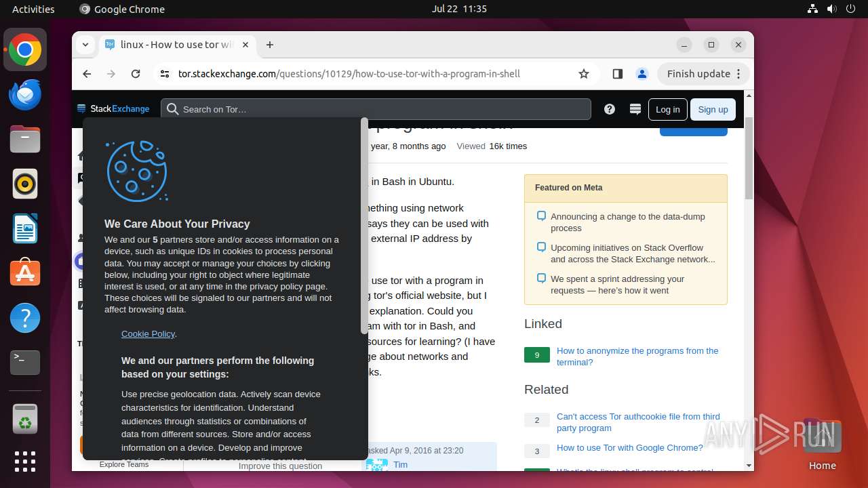Open the Finish update menu
The width and height of the screenshot is (868, 488).
pos(703,74)
